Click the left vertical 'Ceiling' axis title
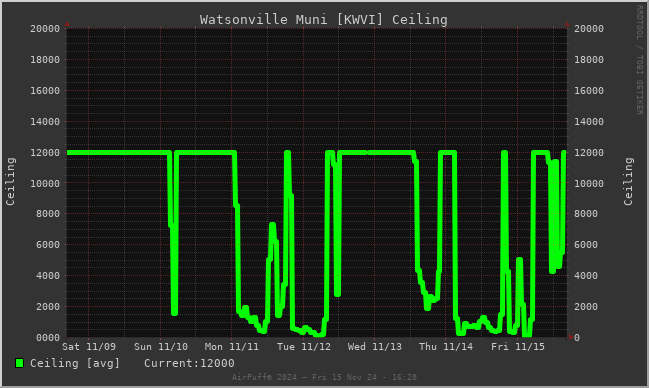This screenshot has width=649, height=388. tap(10, 181)
